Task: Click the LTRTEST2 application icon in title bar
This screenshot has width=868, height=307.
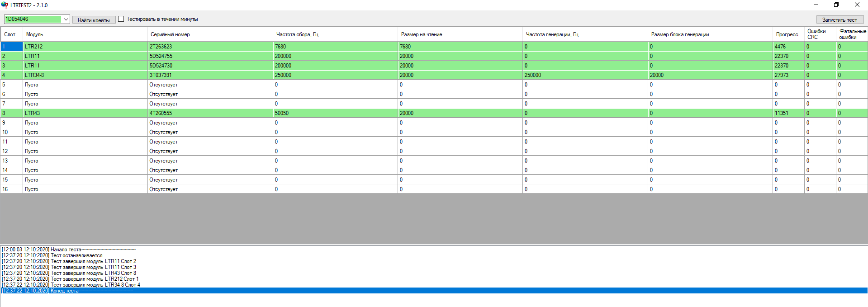Action: coord(5,5)
